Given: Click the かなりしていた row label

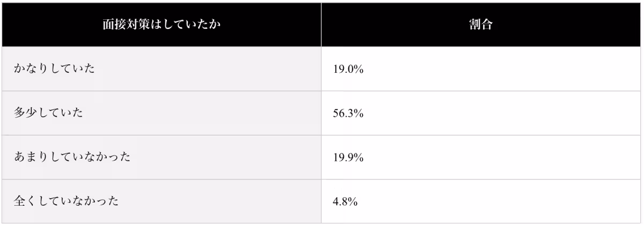Looking at the screenshot, I should (x=54, y=69).
